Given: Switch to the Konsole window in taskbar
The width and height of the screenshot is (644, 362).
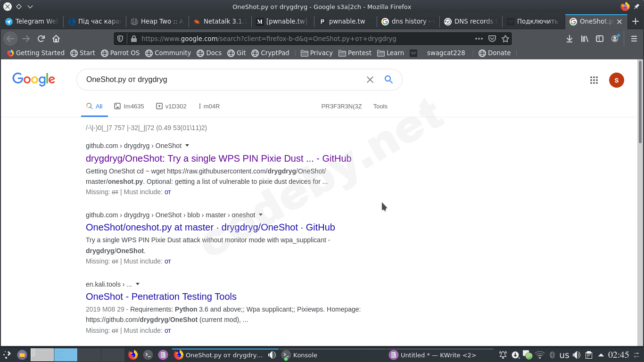Looking at the screenshot, I should (x=333, y=355).
